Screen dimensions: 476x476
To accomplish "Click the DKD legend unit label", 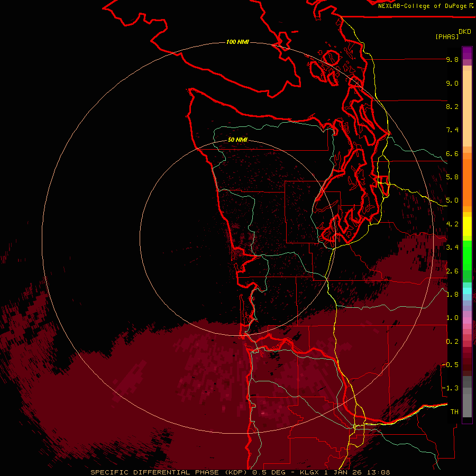I will (465, 32).
